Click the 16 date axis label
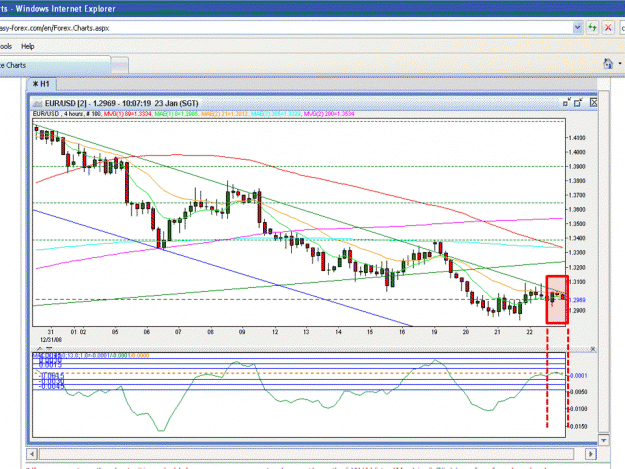 tap(402, 332)
